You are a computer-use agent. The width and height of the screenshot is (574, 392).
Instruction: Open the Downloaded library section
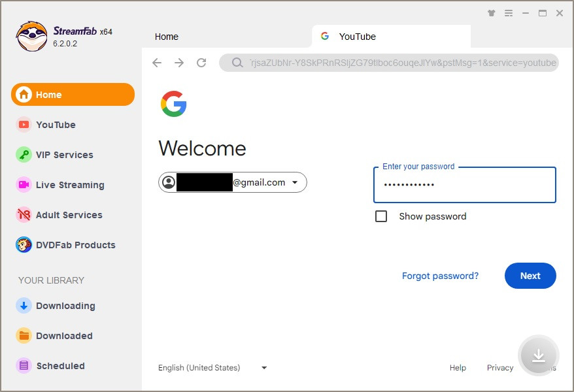click(x=54, y=336)
